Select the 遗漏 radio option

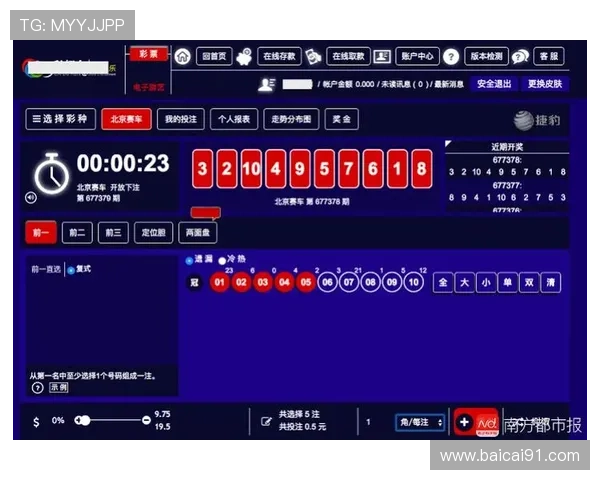190,260
